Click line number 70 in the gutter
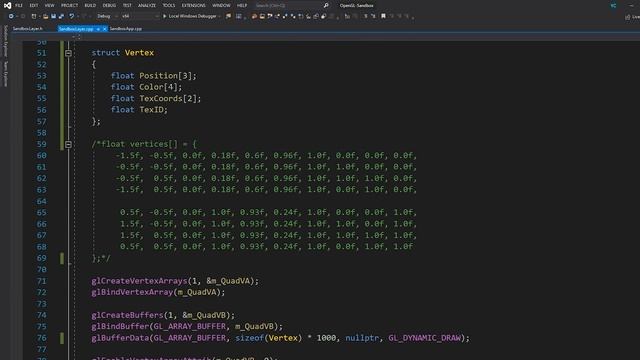Screen dimensions: 640x360 click(41, 269)
